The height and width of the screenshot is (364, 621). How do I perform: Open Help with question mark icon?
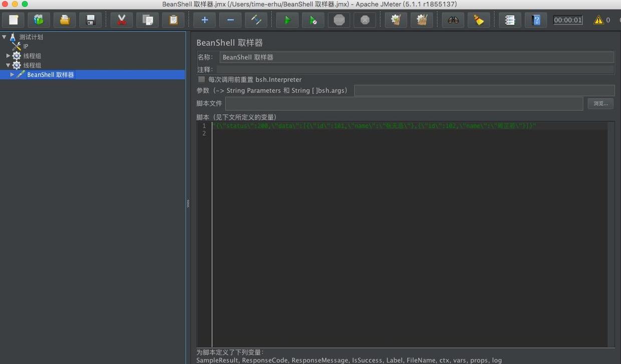pos(536,20)
